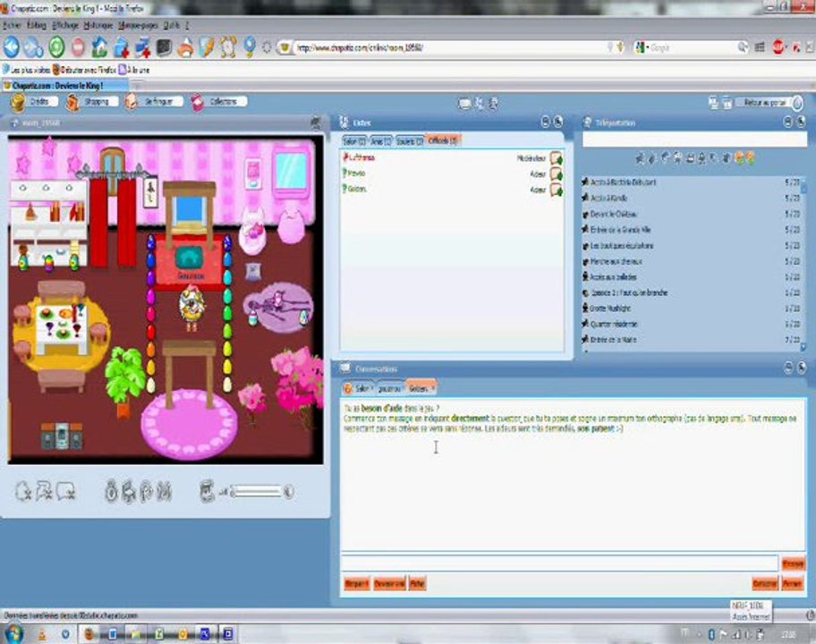816x644 pixels.
Task: Click the first orange button below chat input
Action: (x=356, y=584)
